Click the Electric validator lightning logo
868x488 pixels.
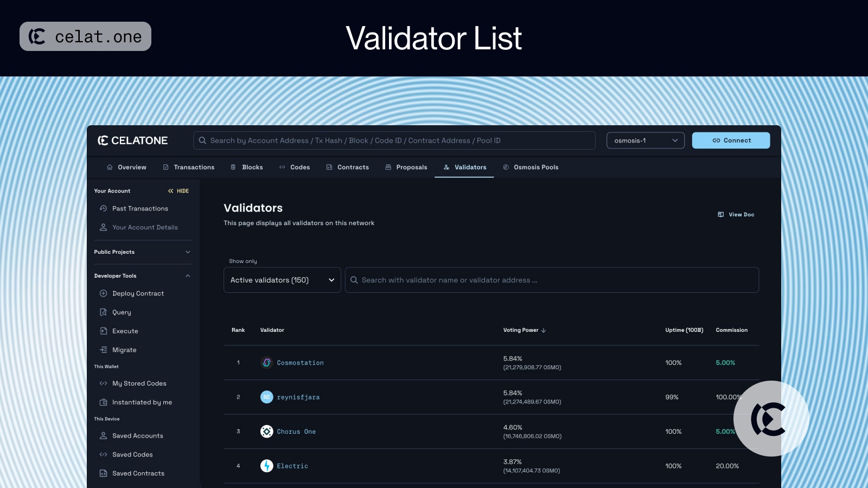266,466
